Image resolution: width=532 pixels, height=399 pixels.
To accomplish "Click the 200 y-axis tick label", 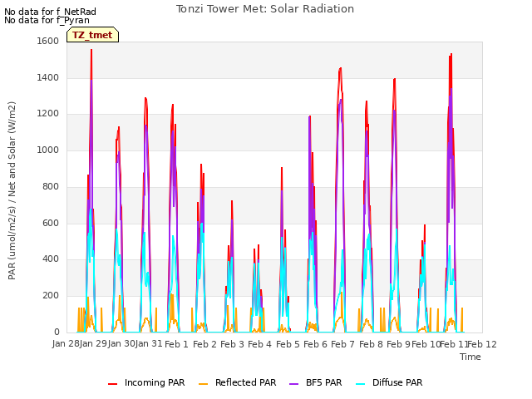I will (51, 296).
